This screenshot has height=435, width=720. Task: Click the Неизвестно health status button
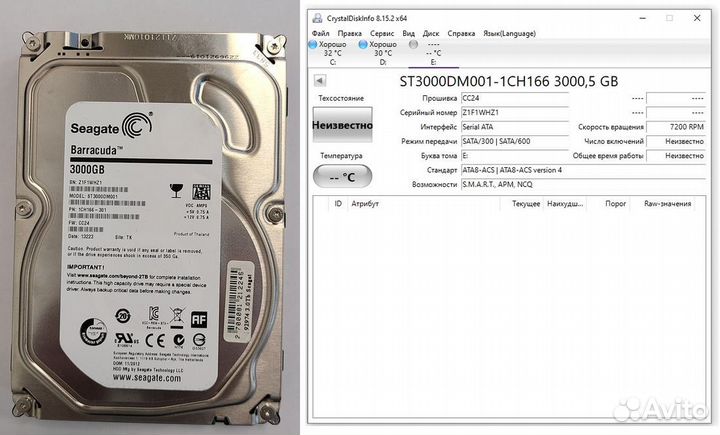coord(343,124)
